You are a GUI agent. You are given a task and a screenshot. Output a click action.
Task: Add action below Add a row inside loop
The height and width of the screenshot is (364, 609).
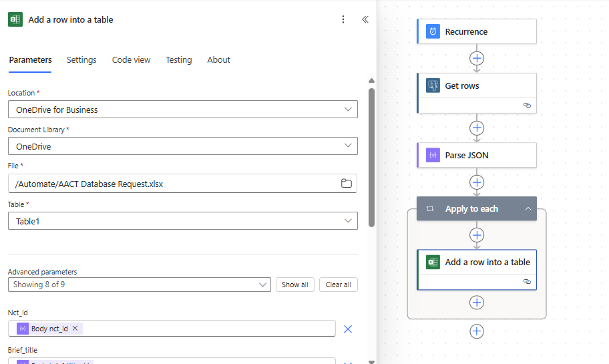click(477, 303)
